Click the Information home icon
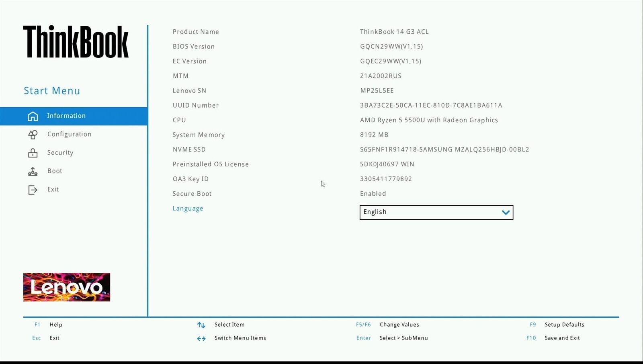 coord(33,116)
